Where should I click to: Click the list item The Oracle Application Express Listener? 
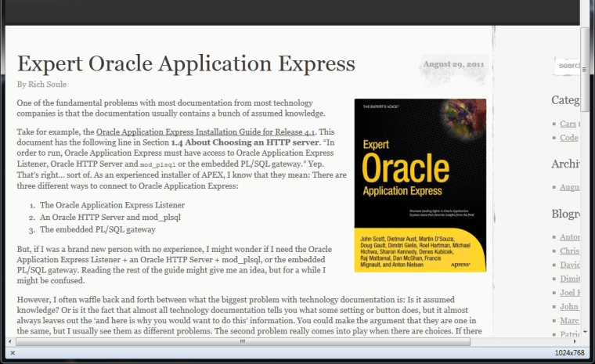tap(112, 205)
